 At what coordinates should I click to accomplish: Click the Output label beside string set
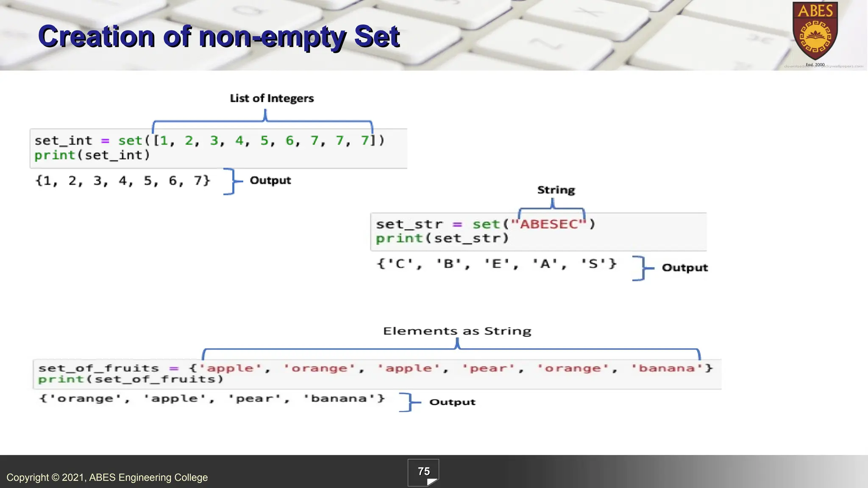684,268
